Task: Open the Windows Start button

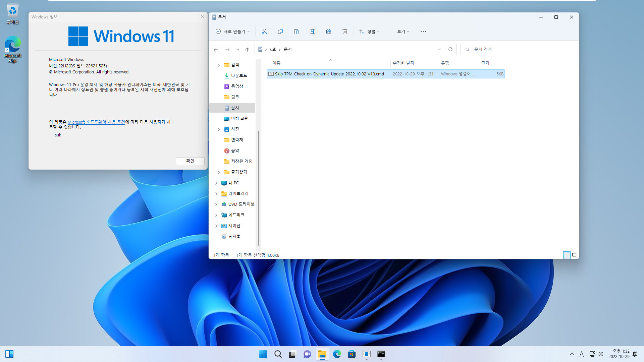Action: point(263,354)
